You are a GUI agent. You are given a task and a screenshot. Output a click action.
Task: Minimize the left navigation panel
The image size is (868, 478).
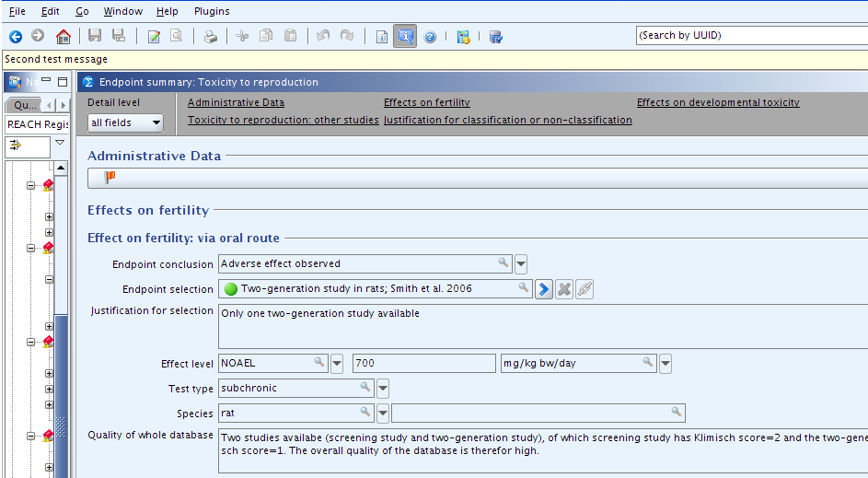[x=46, y=81]
